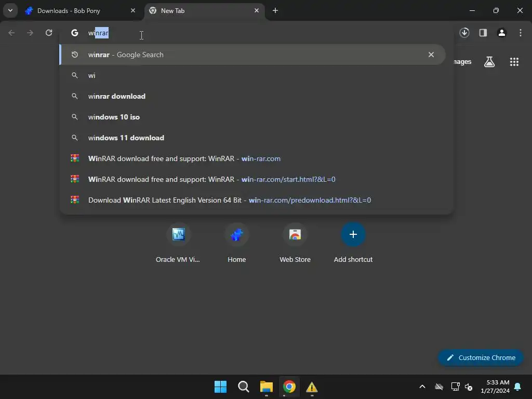Open the Chrome downloads icon
532x399 pixels.
click(x=464, y=33)
